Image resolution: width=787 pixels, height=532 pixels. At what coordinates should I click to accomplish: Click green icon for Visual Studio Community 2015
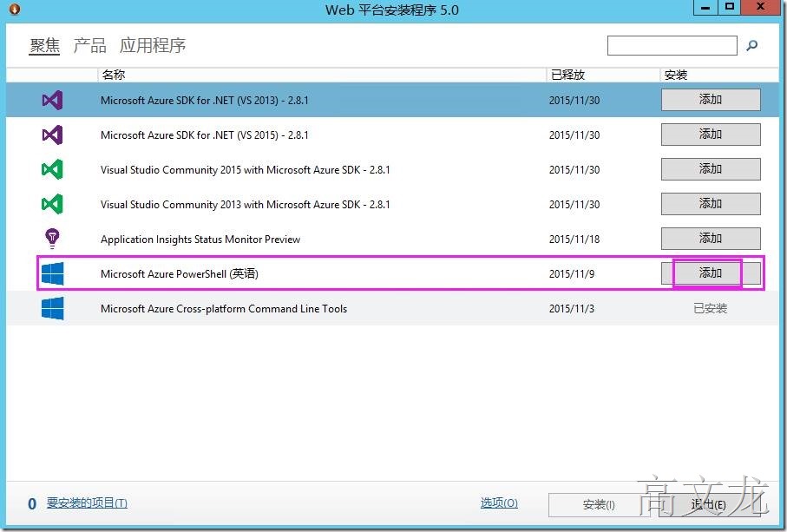[52, 169]
